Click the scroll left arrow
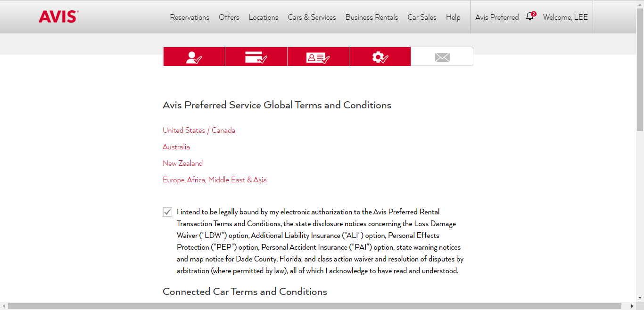This screenshot has height=310, width=644. click(x=4, y=306)
